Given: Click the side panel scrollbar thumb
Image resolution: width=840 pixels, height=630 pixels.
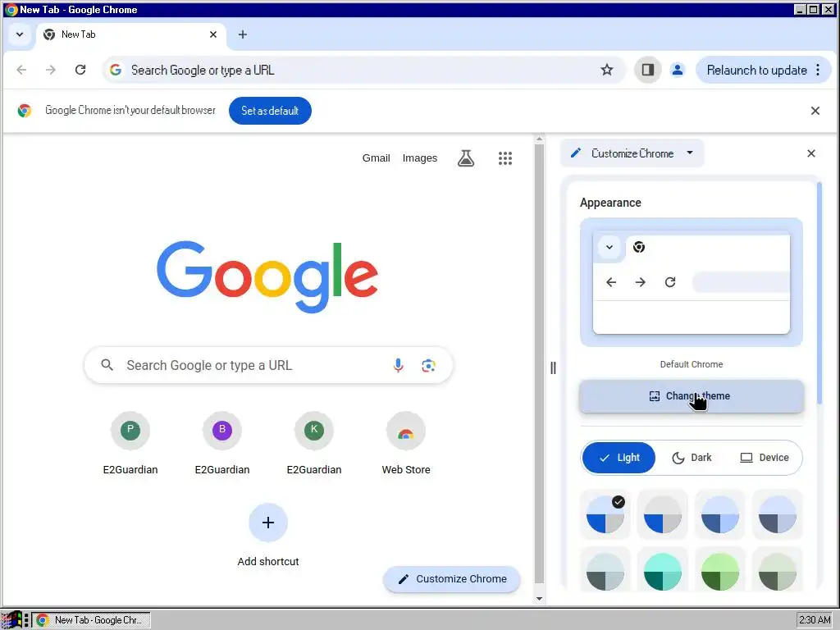Looking at the screenshot, I should 819,294.
